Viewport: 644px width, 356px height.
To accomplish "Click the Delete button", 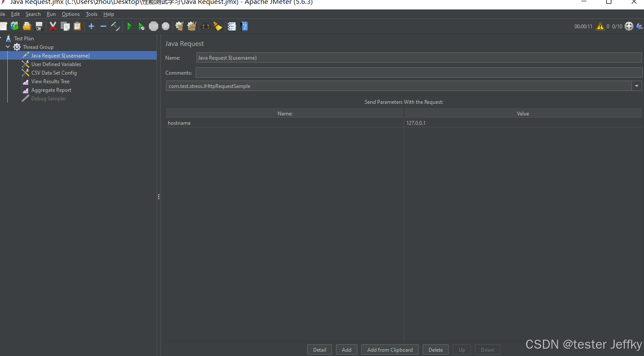I will point(435,350).
